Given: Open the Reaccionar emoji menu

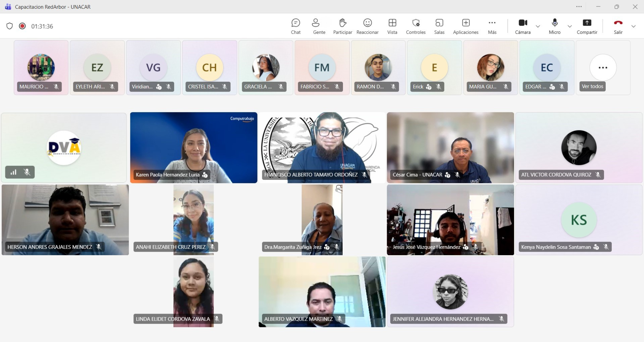Looking at the screenshot, I should point(367,26).
